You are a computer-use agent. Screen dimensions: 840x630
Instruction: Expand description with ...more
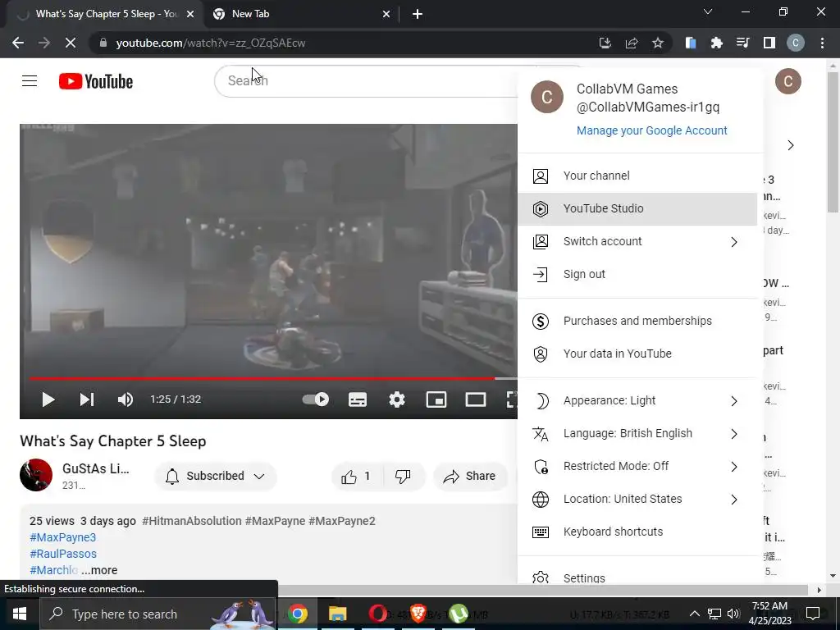(x=99, y=571)
